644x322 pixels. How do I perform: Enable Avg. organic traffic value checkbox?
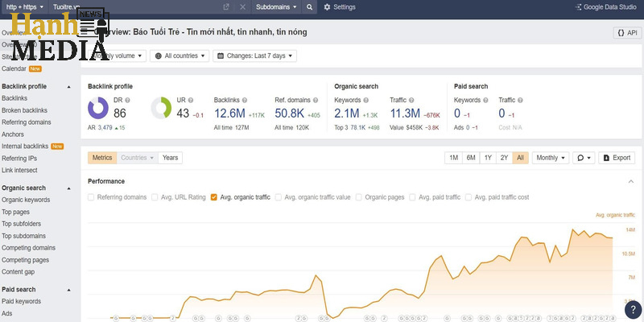pyautogui.click(x=278, y=197)
